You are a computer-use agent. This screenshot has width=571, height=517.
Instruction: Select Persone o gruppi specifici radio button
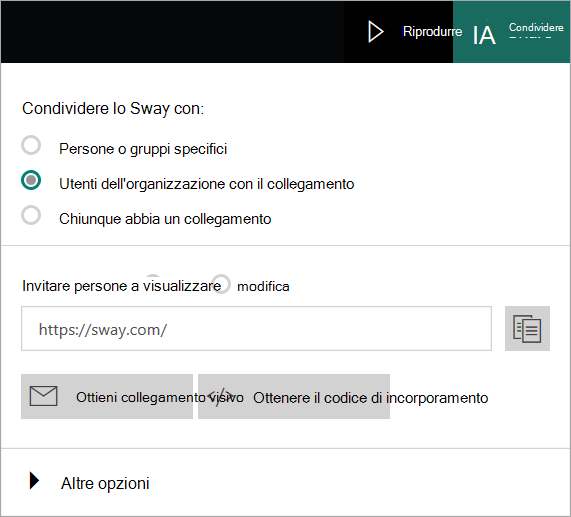pos(31,145)
